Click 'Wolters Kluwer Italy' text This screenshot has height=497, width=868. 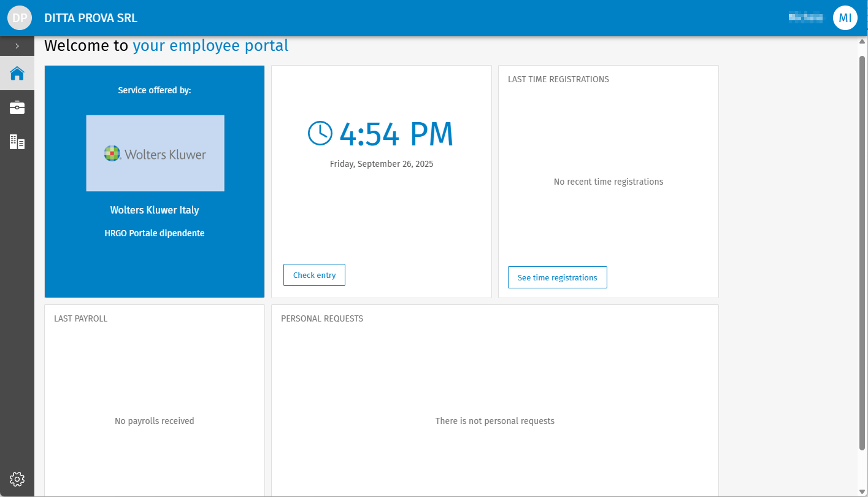pos(155,210)
